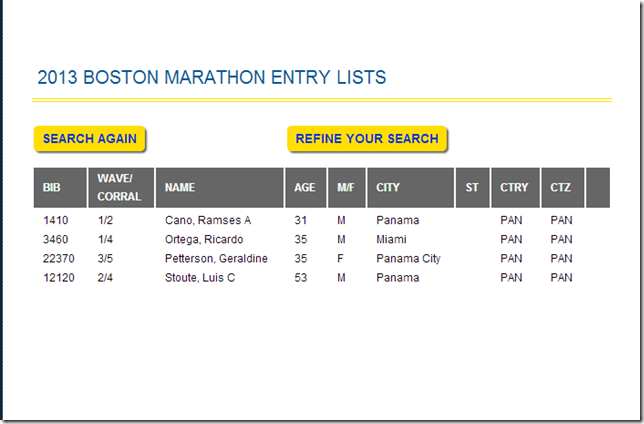Click the city Miami

coord(391,240)
